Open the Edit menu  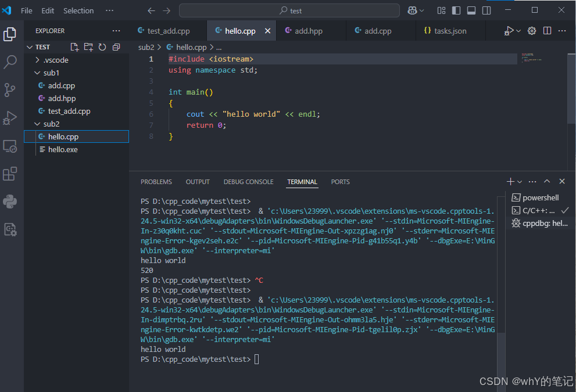(x=48, y=10)
